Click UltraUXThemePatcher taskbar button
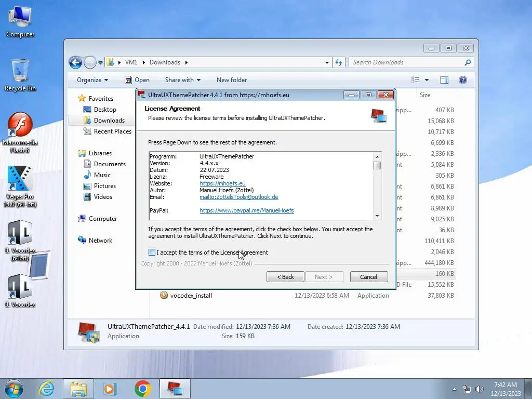This screenshot has height=399, width=532. (x=175, y=389)
